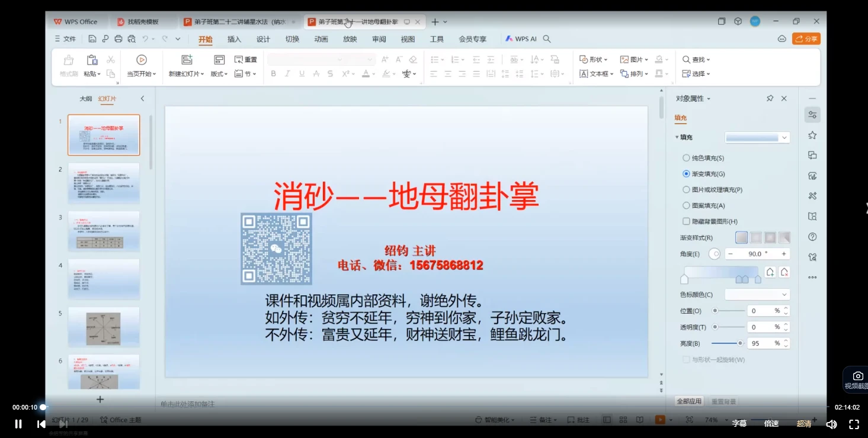
Task: Click the orange 分享 share button
Action: coord(806,38)
